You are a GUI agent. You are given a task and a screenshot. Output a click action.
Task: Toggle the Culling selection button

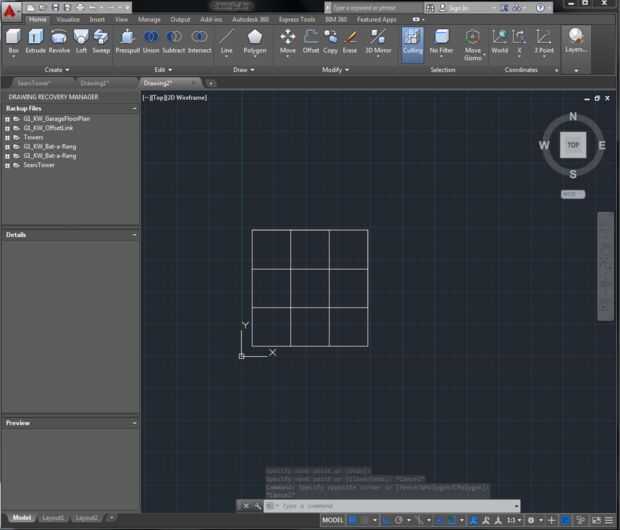[413, 41]
